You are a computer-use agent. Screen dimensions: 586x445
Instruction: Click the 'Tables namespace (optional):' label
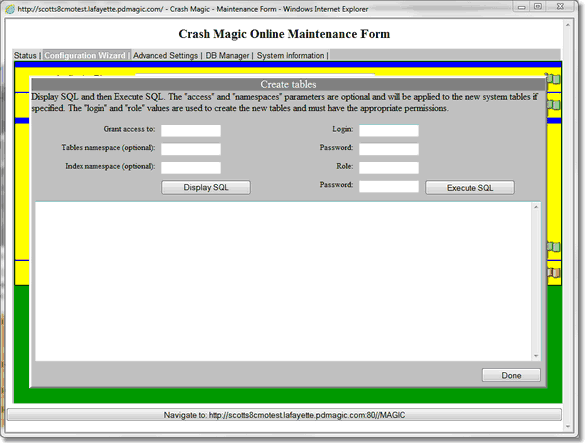tap(108, 148)
